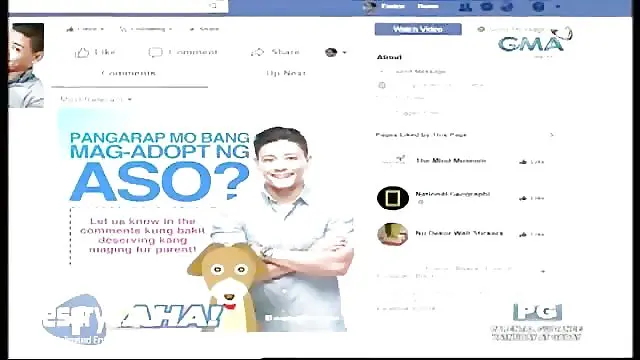Switch to the Up Next tab
The height and width of the screenshot is (360, 640).
coord(286,73)
